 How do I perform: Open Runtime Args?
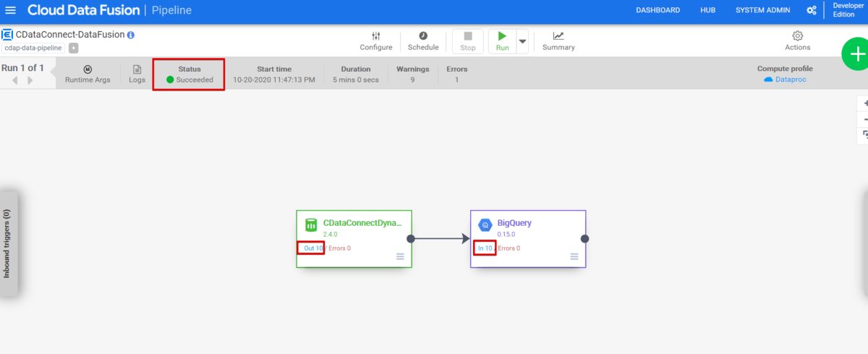(x=88, y=74)
